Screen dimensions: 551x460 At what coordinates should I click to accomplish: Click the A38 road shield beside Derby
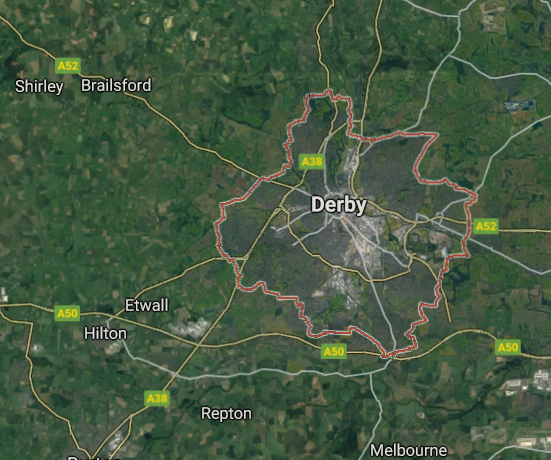click(312, 162)
